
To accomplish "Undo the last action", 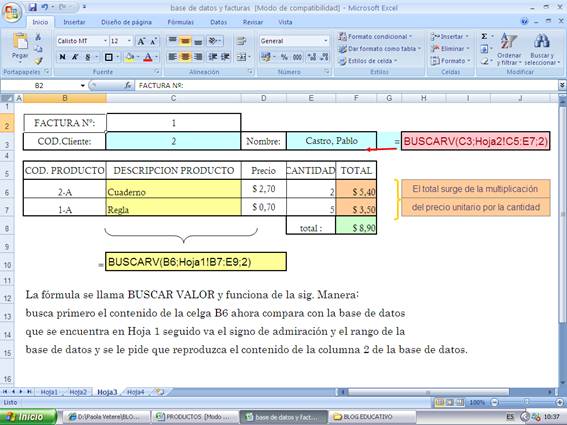I will [45, 7].
